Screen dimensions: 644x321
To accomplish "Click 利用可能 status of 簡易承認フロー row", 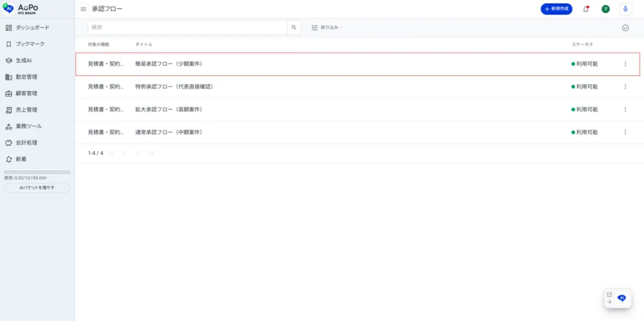I will (584, 63).
